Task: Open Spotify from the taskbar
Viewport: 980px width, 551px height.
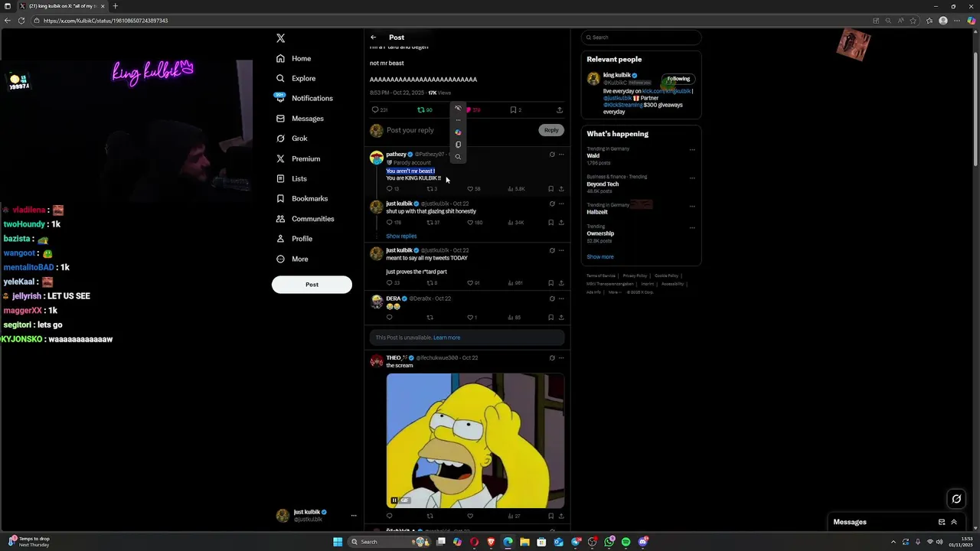Action: (626, 542)
